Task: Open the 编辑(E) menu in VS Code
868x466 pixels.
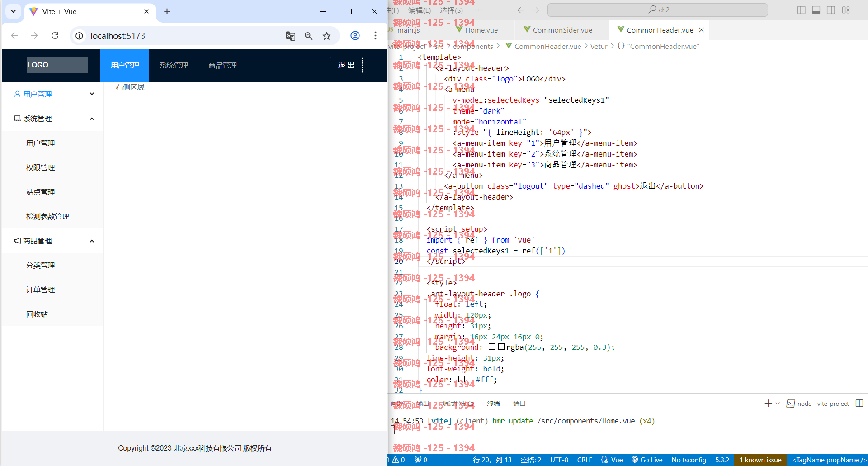Action: [420, 10]
